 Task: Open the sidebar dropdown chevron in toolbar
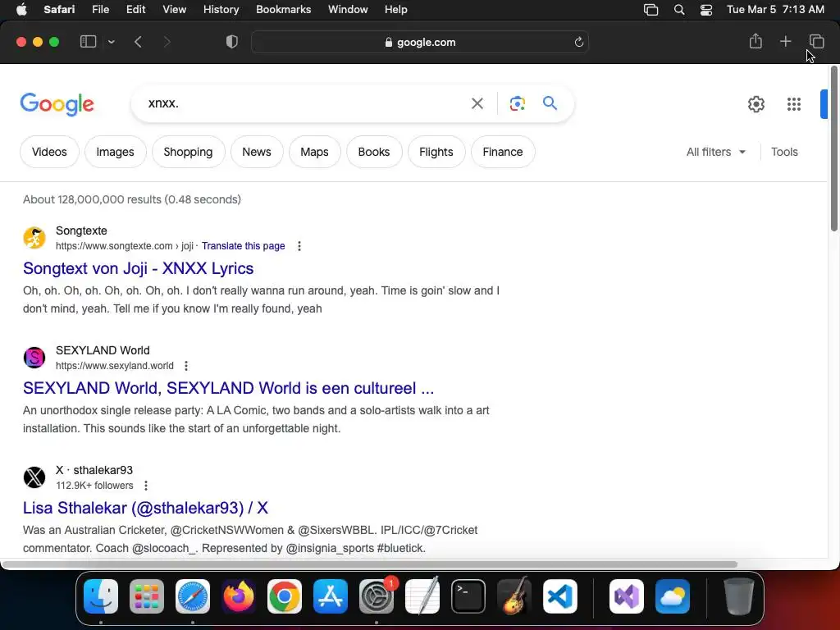tap(111, 42)
